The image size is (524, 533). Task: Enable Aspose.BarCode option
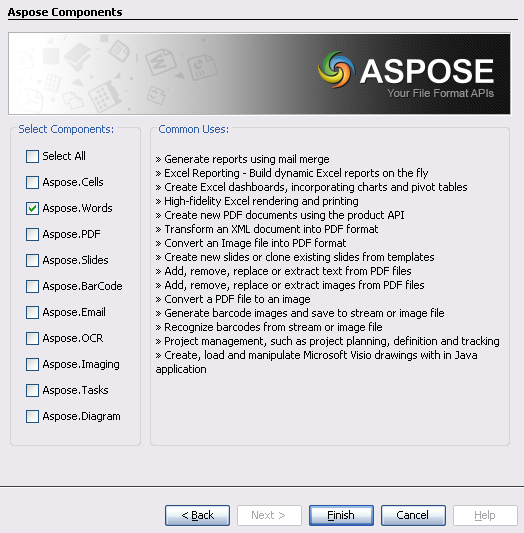[32, 287]
